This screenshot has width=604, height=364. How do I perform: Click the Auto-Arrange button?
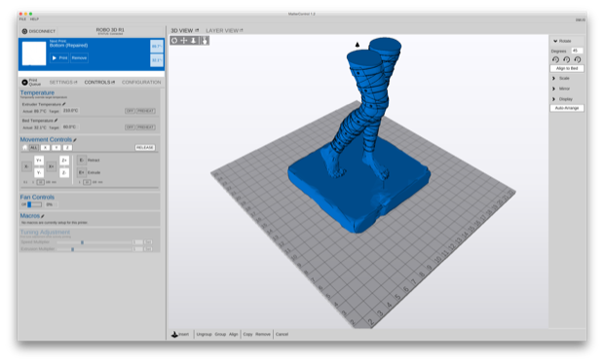click(567, 108)
